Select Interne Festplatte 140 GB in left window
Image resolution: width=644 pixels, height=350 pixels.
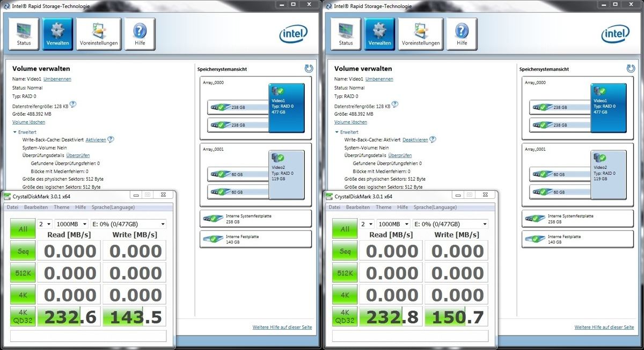click(x=255, y=239)
